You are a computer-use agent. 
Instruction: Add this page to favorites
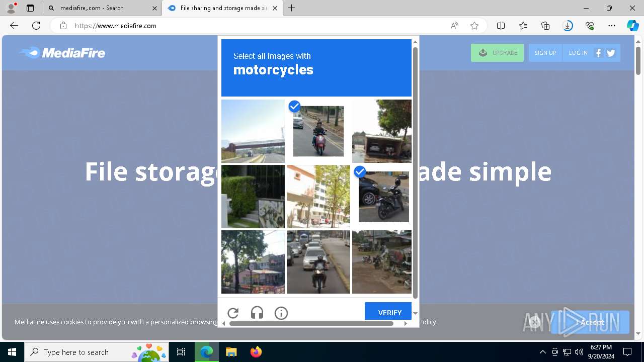474,26
